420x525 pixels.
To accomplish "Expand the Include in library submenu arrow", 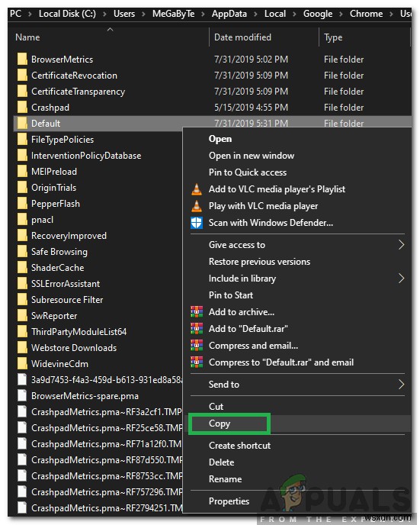I will (401, 279).
